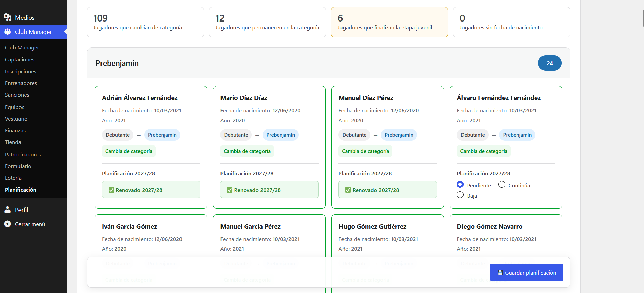Screen dimensions: 644x293
Task: Click the Prebenjamín tag on Mario Díaz Díaz
Action: coord(281,135)
